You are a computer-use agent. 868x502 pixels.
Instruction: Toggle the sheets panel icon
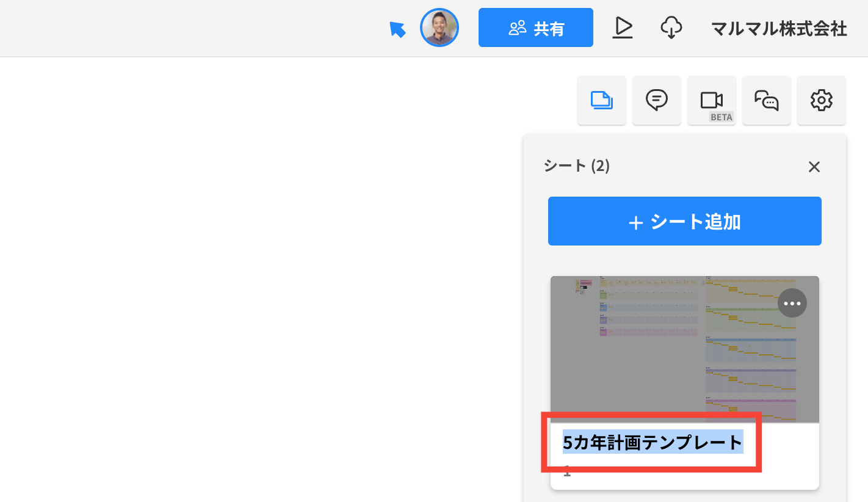[602, 100]
